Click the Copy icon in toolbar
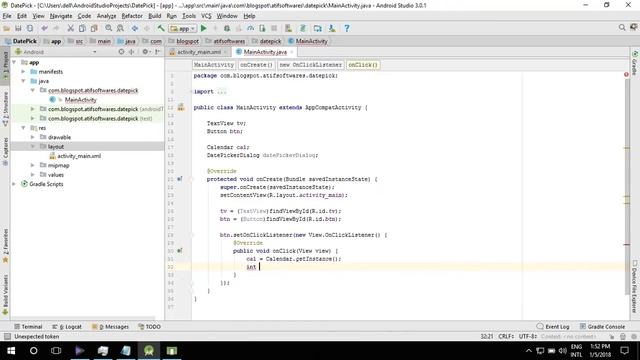 click(x=82, y=28)
